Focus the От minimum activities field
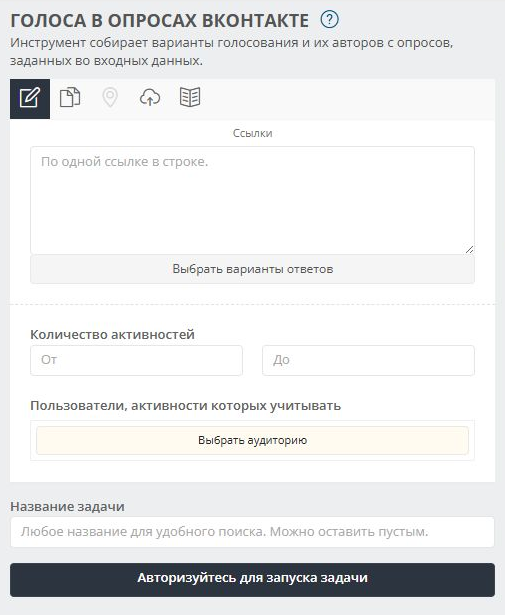Image resolution: width=505 pixels, height=615 pixels. [136, 360]
